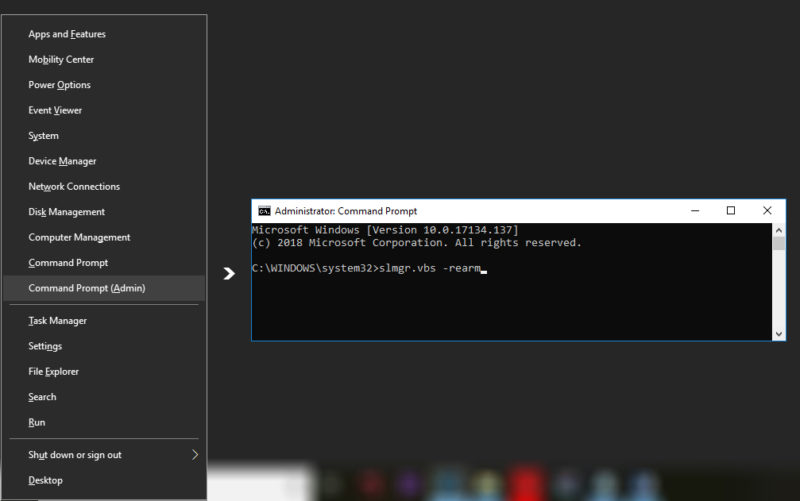Go to Network Connections
Image resolution: width=800 pixels, height=501 pixels.
pyautogui.click(x=74, y=187)
